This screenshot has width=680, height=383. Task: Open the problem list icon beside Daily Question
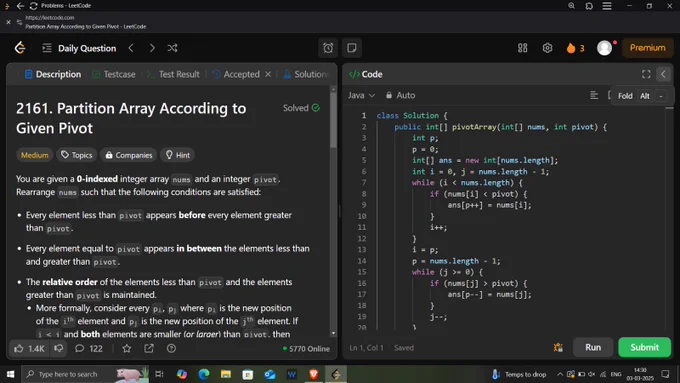[47, 48]
